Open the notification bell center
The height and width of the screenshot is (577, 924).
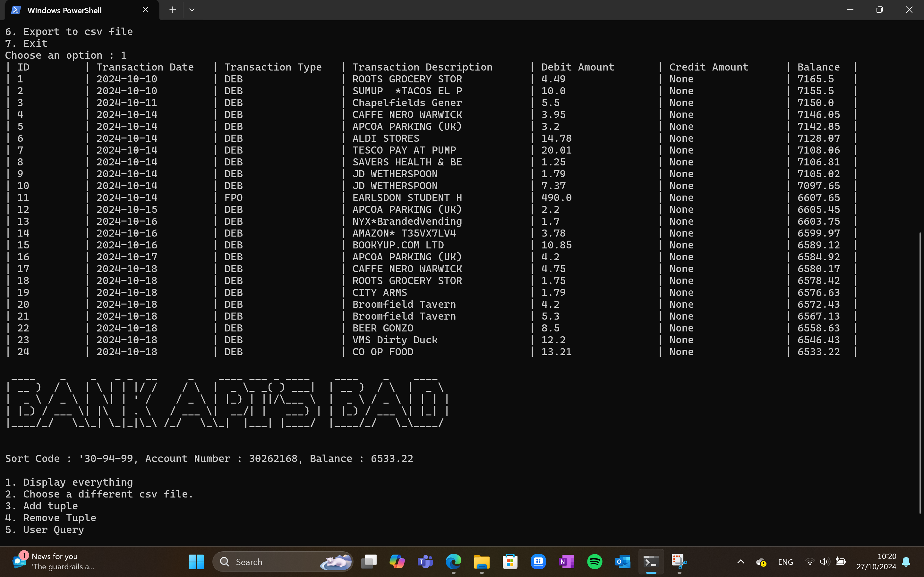coord(906,562)
